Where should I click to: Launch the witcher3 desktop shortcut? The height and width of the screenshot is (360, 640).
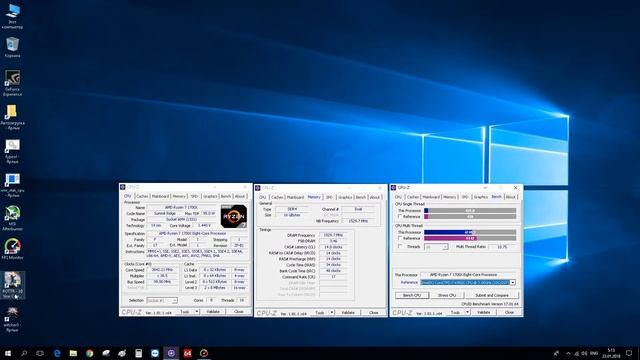[x=12, y=319]
